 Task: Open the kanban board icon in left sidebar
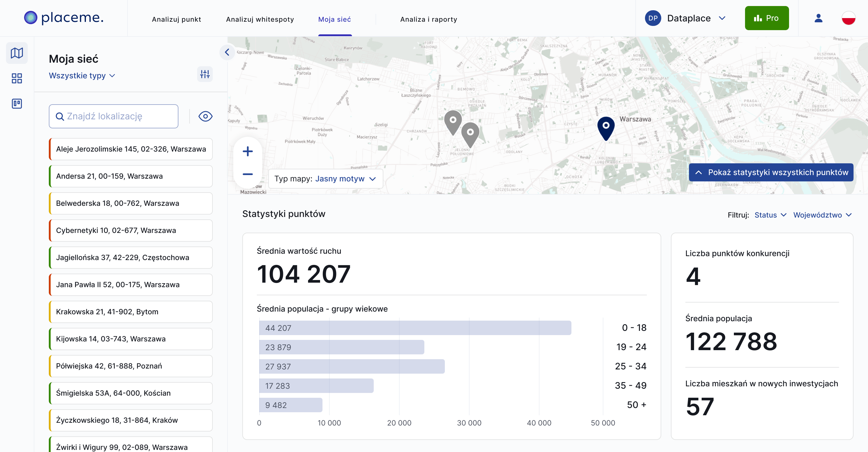[17, 104]
